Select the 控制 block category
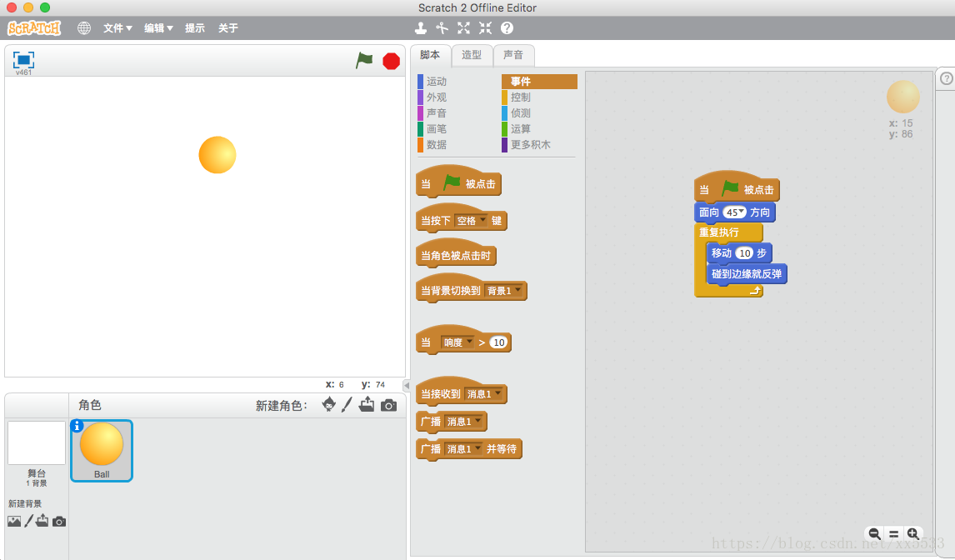The image size is (955, 560). point(521,97)
